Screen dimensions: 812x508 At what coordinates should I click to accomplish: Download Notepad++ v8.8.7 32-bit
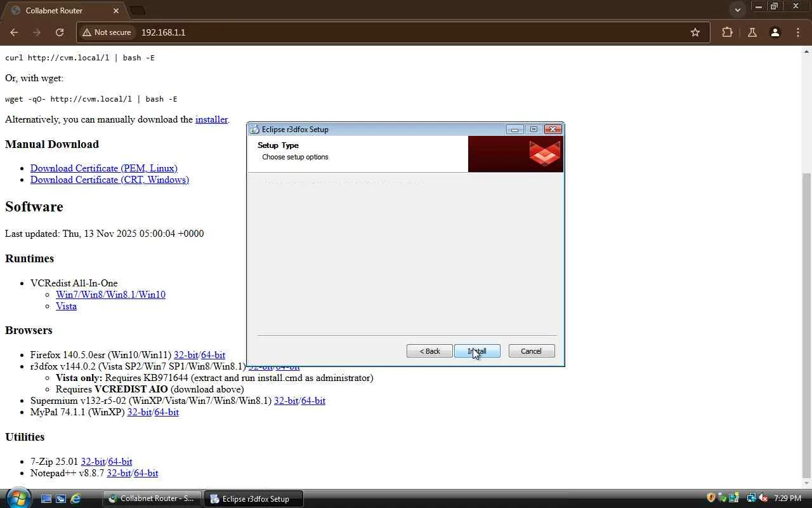119,473
